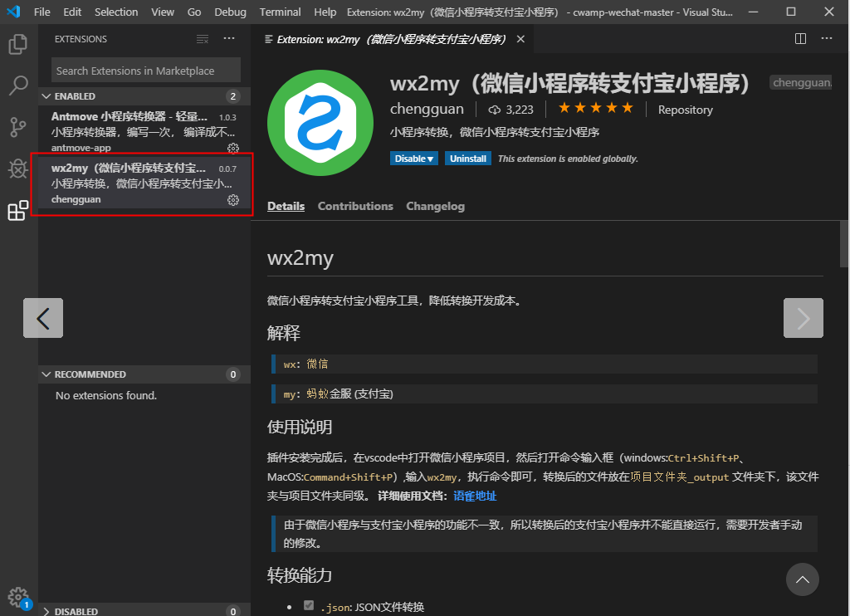Viewport: 850px width, 616px height.
Task: Expand the DISABLED extensions section
Action: [x=47, y=611]
